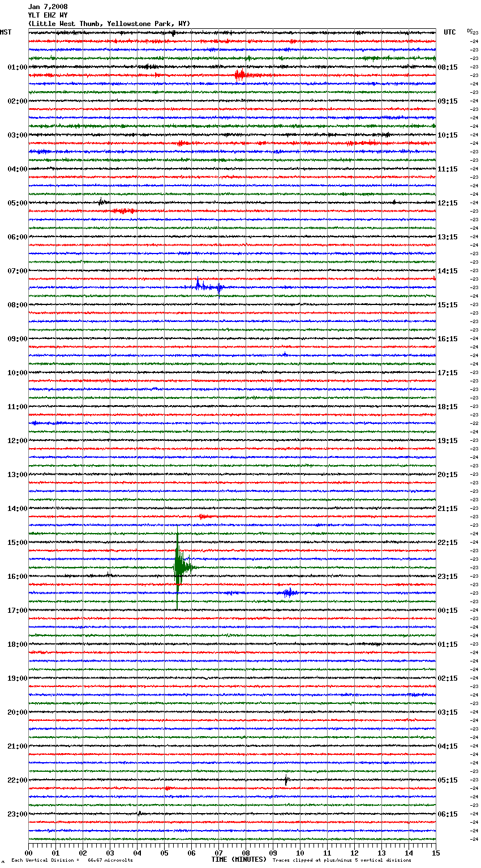Click the 02:15 UTC time label

pos(448,678)
